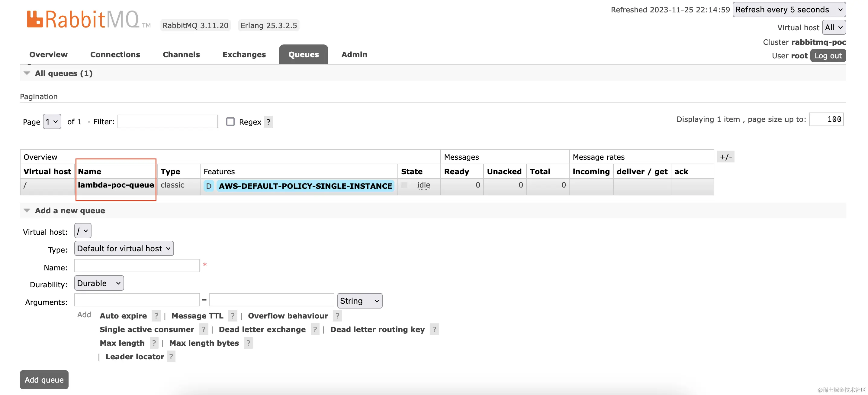
Task: Open Overflow behaviour help icon
Action: [x=337, y=316]
